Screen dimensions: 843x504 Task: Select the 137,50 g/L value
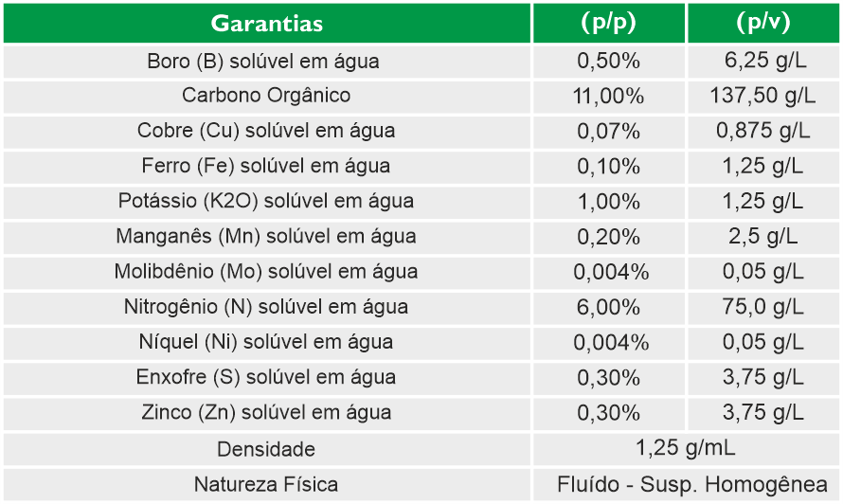tap(762, 96)
